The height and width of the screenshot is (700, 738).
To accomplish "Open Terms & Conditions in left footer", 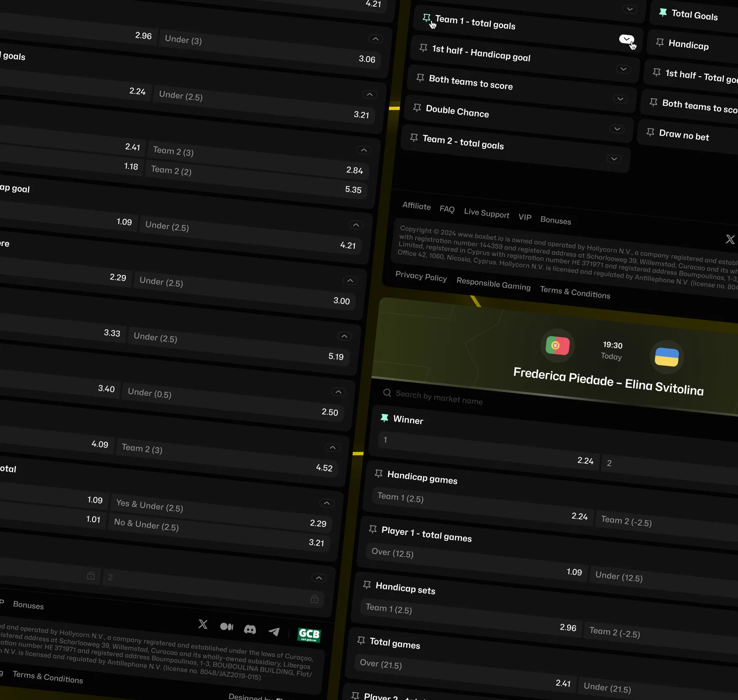I will [x=48, y=677].
